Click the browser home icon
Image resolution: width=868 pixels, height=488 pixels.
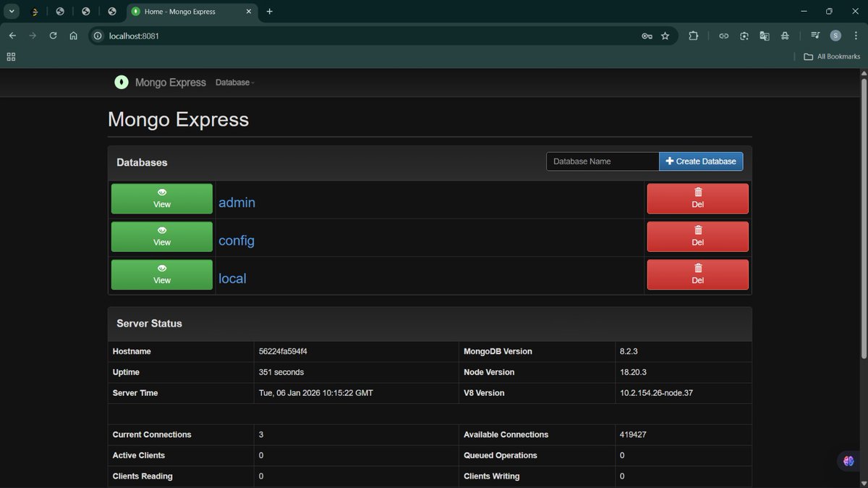click(73, 35)
